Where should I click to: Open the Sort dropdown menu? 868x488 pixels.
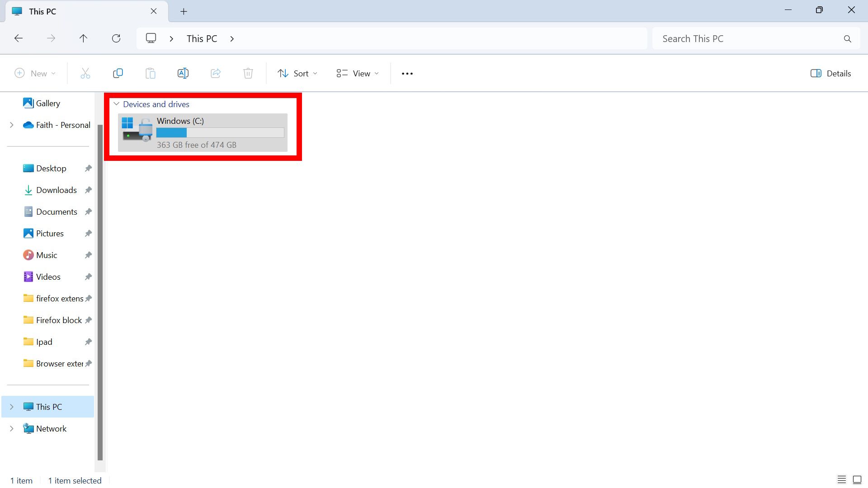coord(297,73)
